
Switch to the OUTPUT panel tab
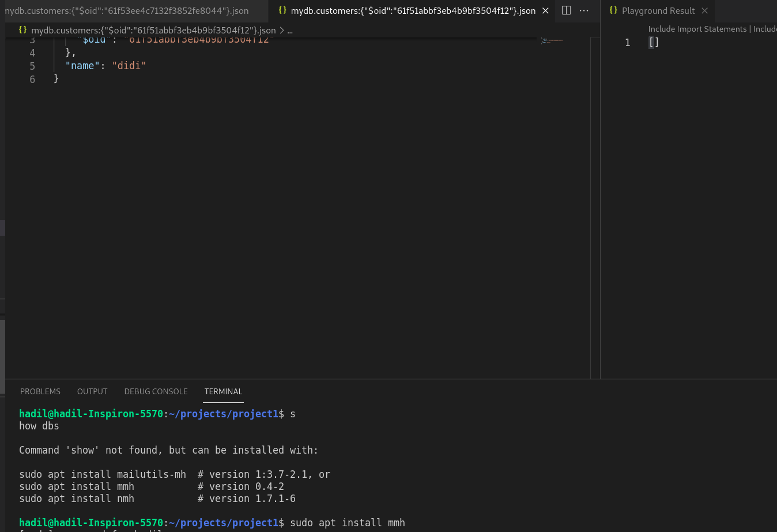click(92, 391)
